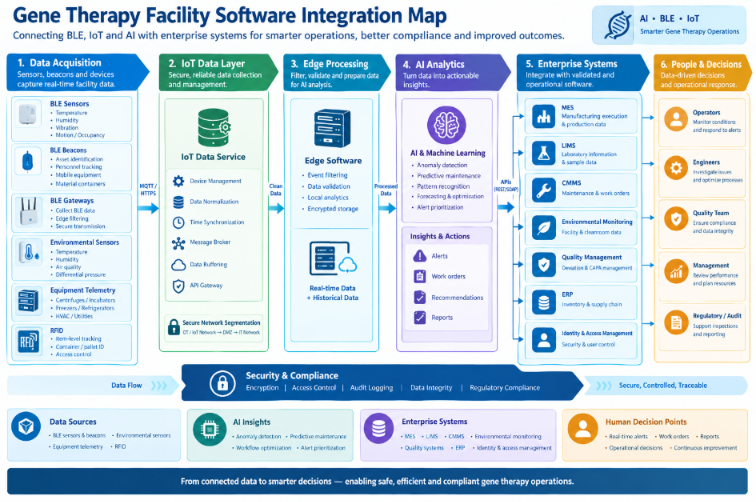Select the 4. AI Analytics stage header
This screenshot has width=756, height=502.
coord(453,73)
